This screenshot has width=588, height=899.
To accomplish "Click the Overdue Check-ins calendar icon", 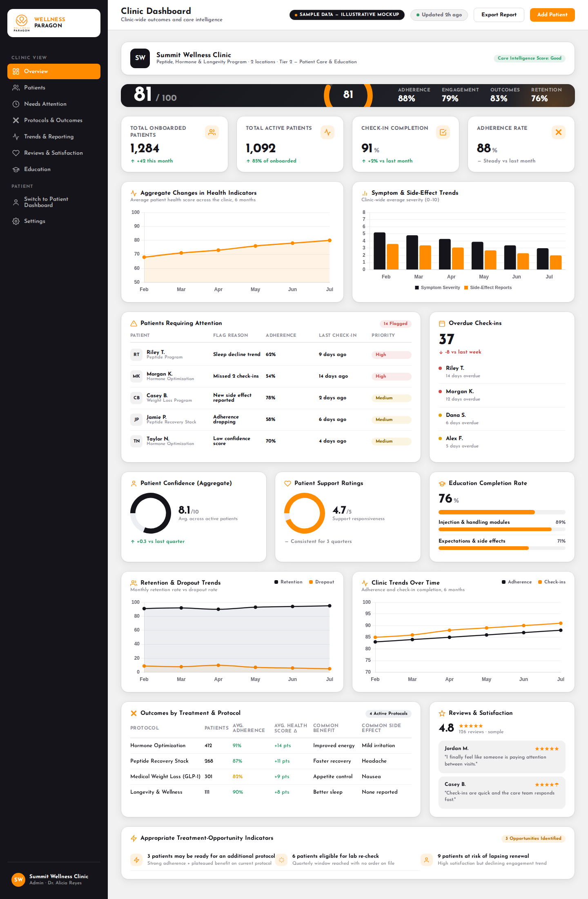I will [x=442, y=323].
